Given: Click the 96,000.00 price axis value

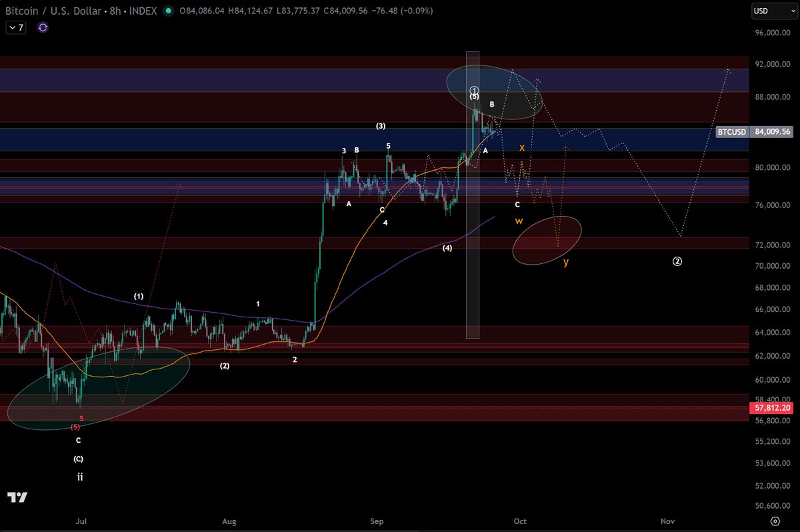Looking at the screenshot, I should point(773,33).
